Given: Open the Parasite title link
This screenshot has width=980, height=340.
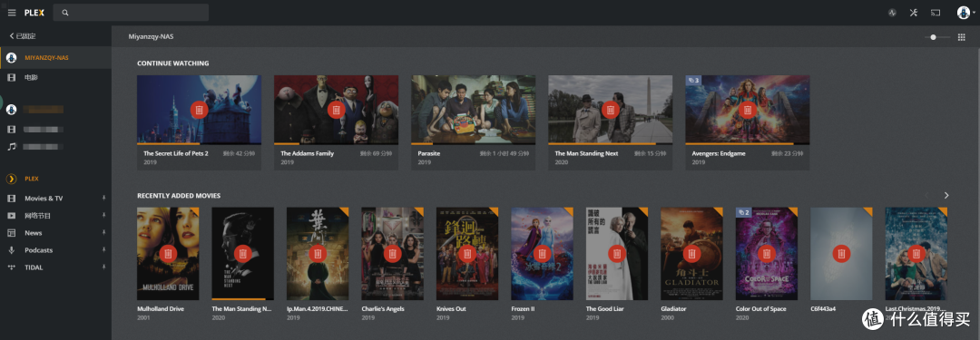Looking at the screenshot, I should pos(428,153).
